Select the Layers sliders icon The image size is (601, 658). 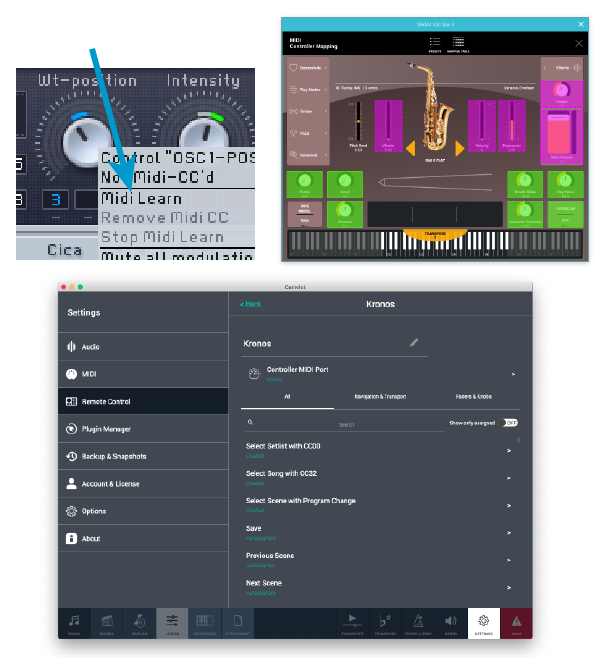(x=172, y=623)
